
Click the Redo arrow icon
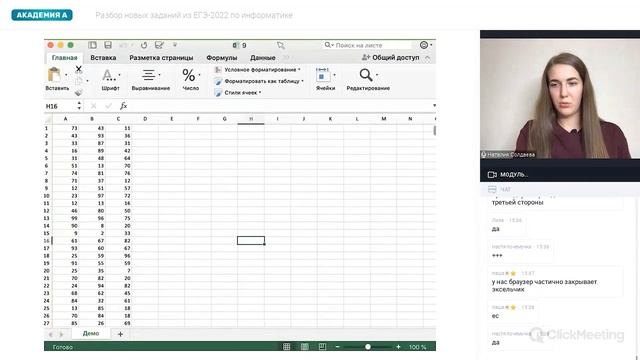144,45
